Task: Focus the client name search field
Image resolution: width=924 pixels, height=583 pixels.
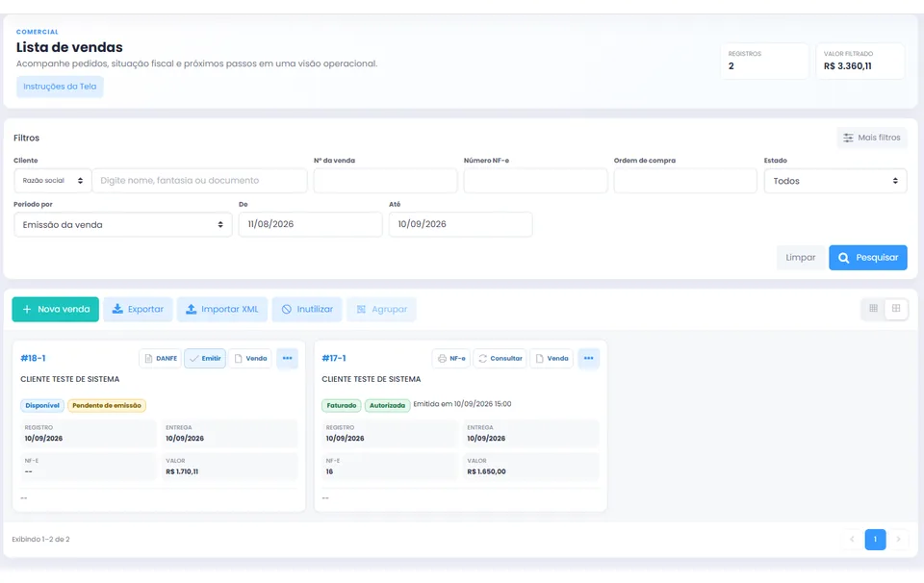Action: [x=200, y=181]
